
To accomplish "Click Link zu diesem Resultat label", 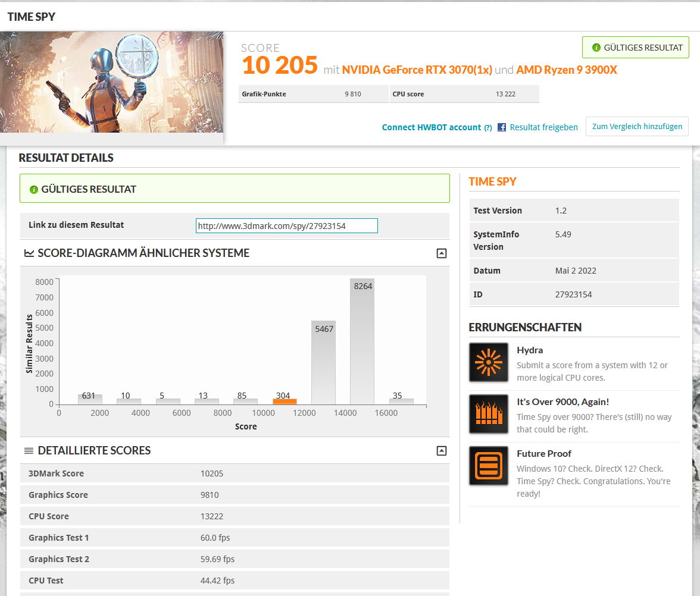I will [76, 225].
